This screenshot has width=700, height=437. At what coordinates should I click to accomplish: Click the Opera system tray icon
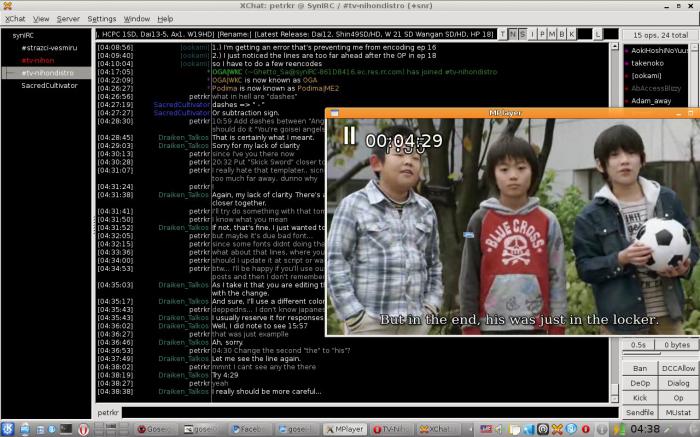(586, 429)
